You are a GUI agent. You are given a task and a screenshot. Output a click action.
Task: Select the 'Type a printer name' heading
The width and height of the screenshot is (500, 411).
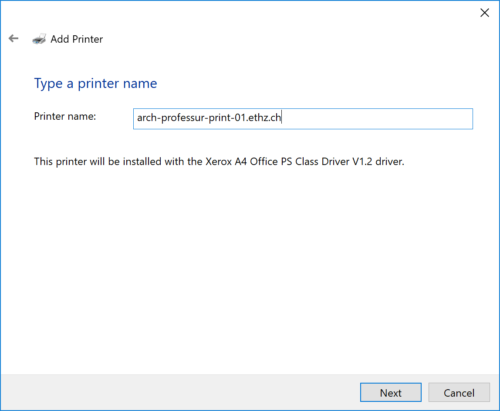tap(95, 83)
